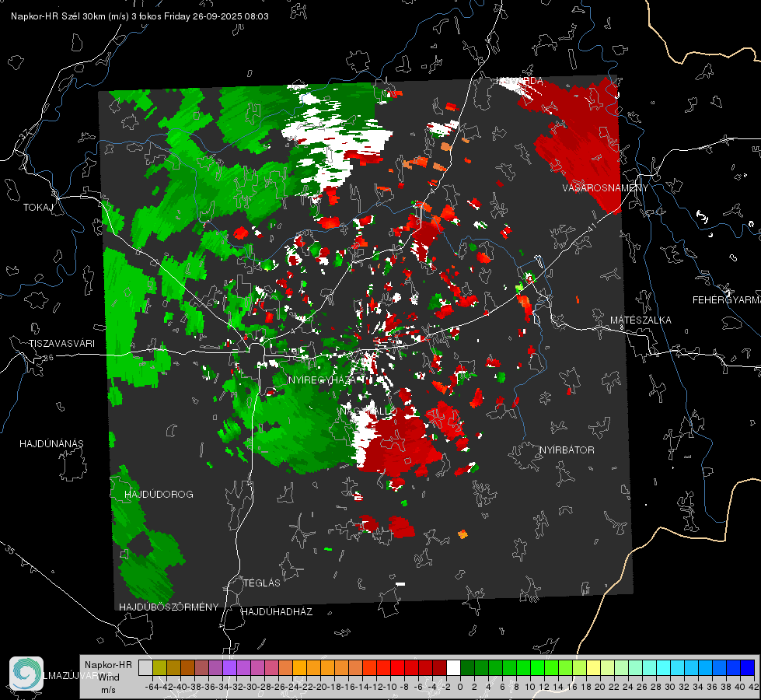Select the white legend swatch between -2 and 0
The image size is (761, 700).
[x=453, y=668]
